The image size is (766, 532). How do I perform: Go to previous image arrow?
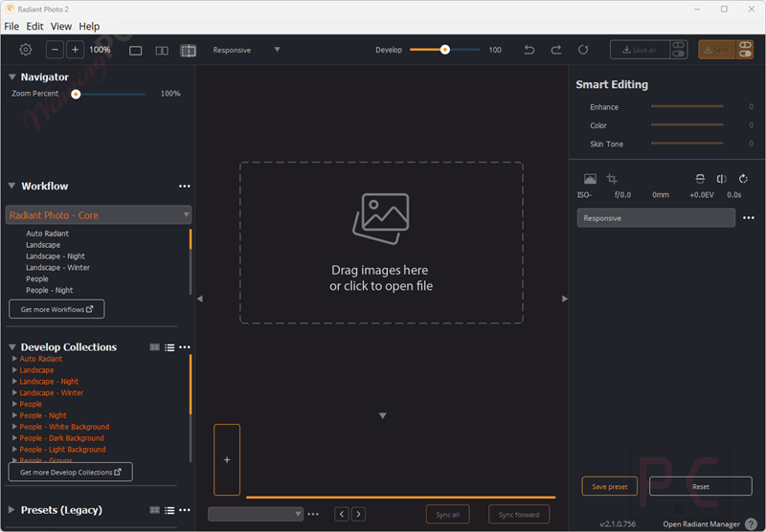pos(342,514)
